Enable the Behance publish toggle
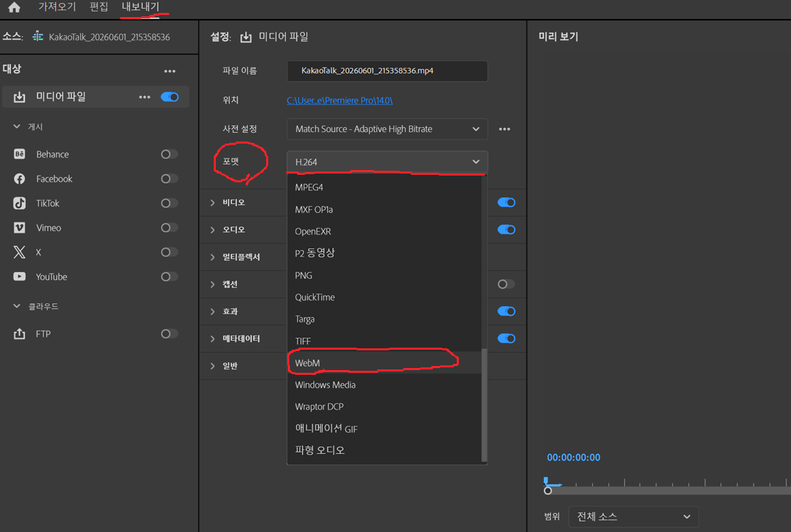This screenshot has height=532, width=791. pos(169,154)
